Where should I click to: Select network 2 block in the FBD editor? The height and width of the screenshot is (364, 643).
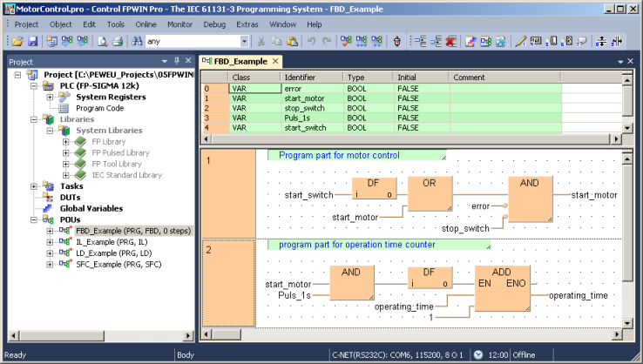(x=228, y=287)
